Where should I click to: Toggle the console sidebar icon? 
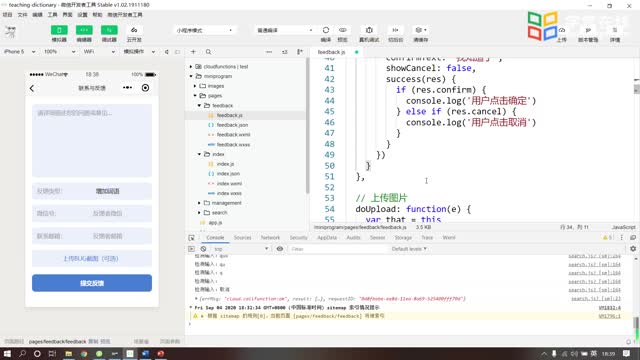[x=191, y=249]
